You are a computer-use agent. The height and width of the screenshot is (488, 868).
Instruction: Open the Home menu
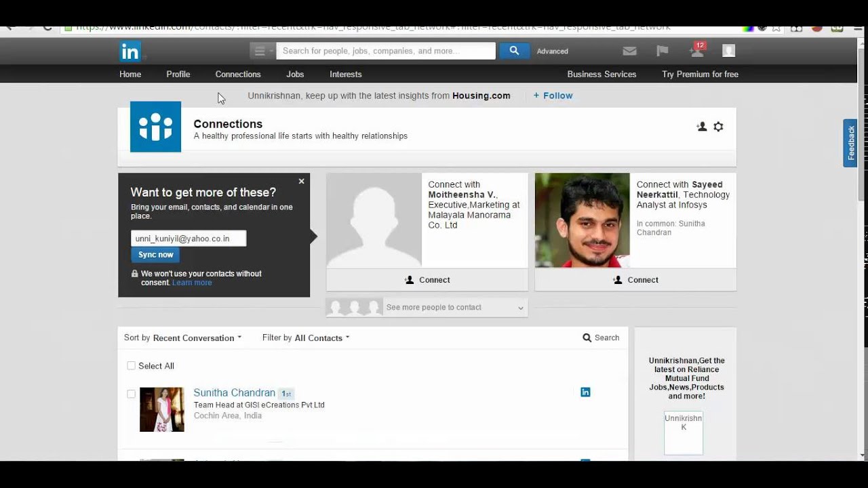(130, 75)
